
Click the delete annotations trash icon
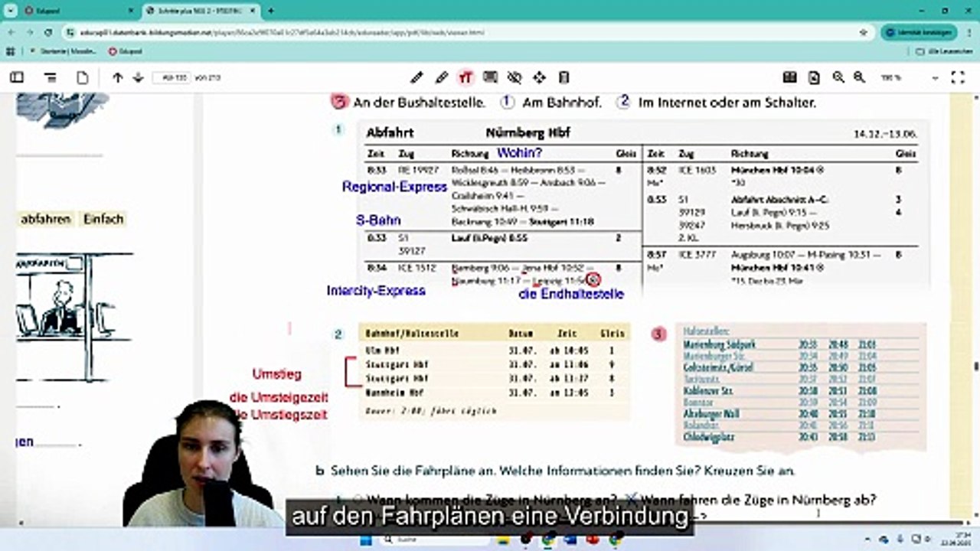564,77
